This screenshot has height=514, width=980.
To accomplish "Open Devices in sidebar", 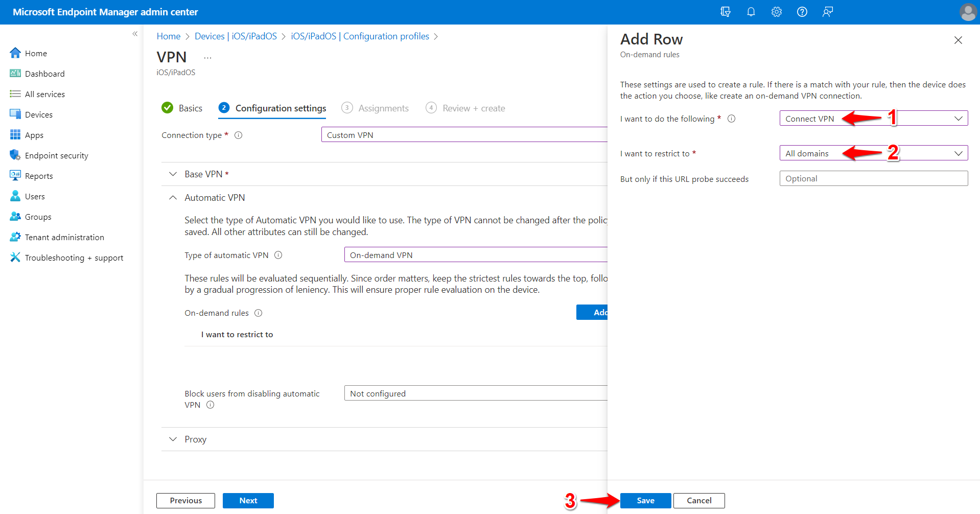I will pos(38,114).
